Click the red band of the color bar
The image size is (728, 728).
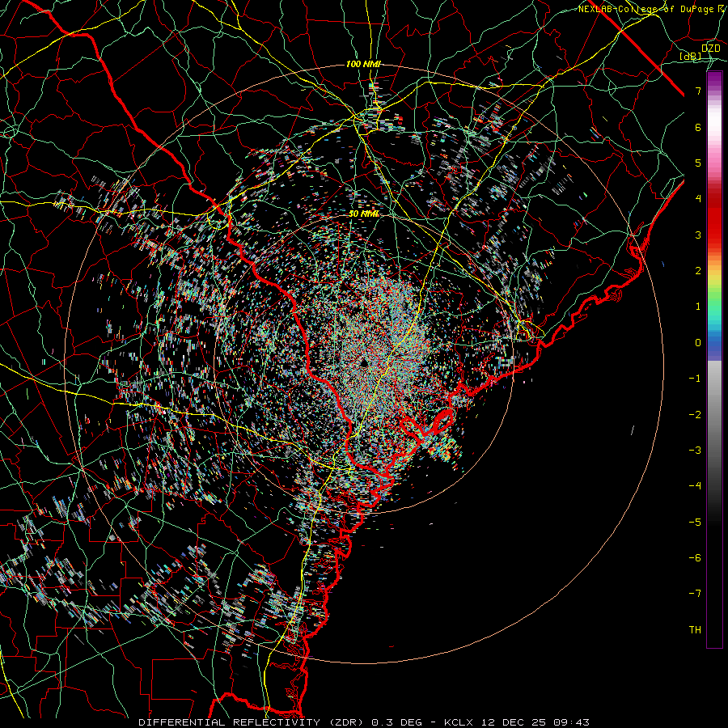(x=714, y=223)
